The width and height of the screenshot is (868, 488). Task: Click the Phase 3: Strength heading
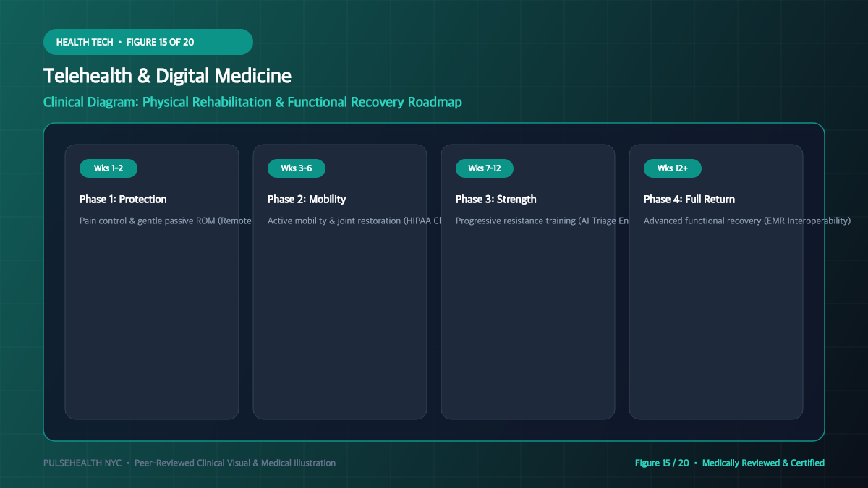[x=496, y=199]
